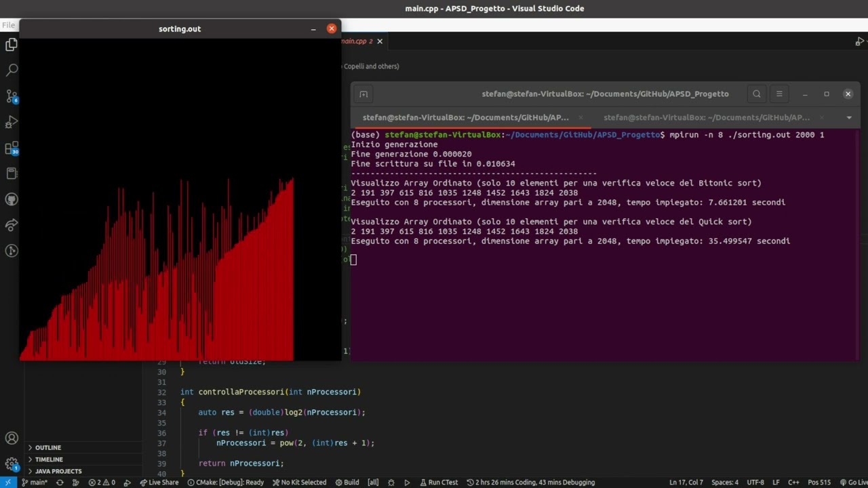The image size is (868, 488).
Task: Click Go Live server status item
Action: click(852, 483)
